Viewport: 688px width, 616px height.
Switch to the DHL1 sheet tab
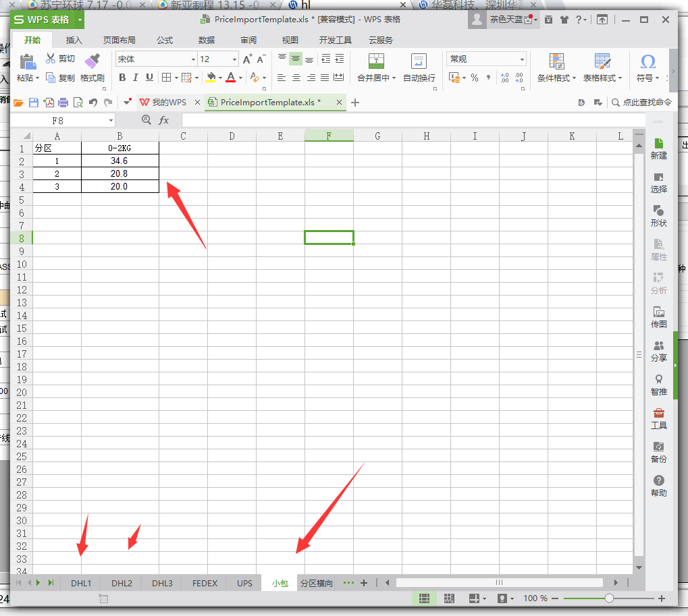point(81,583)
